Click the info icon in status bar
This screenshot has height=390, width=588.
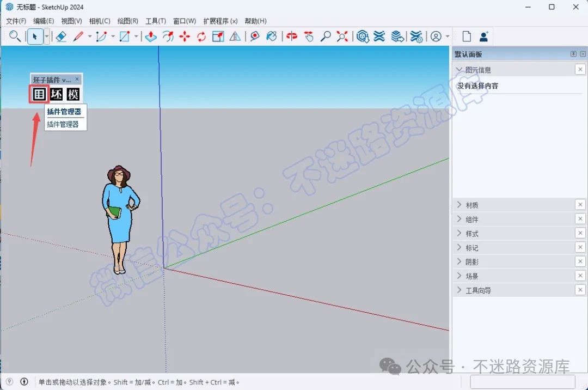click(x=24, y=382)
